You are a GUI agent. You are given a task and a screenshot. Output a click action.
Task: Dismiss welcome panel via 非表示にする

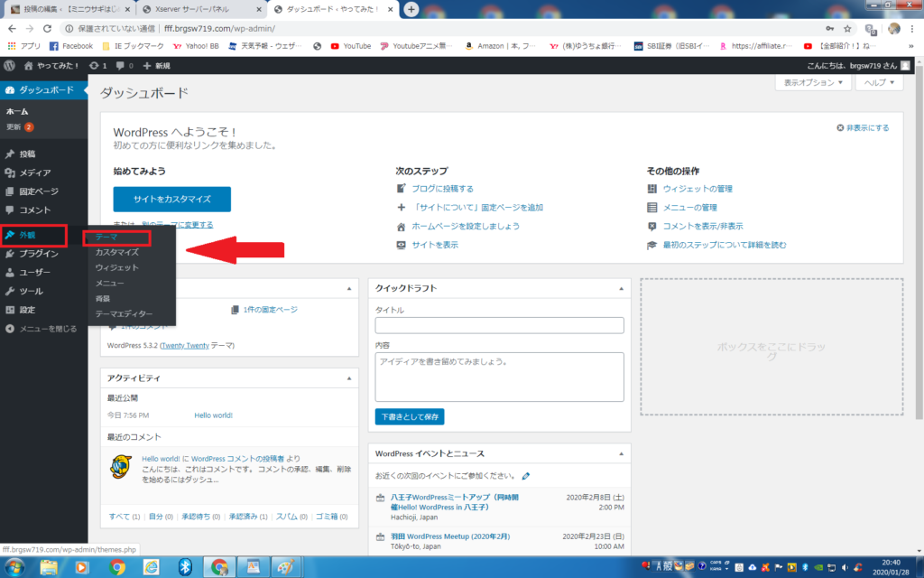pyautogui.click(x=863, y=128)
